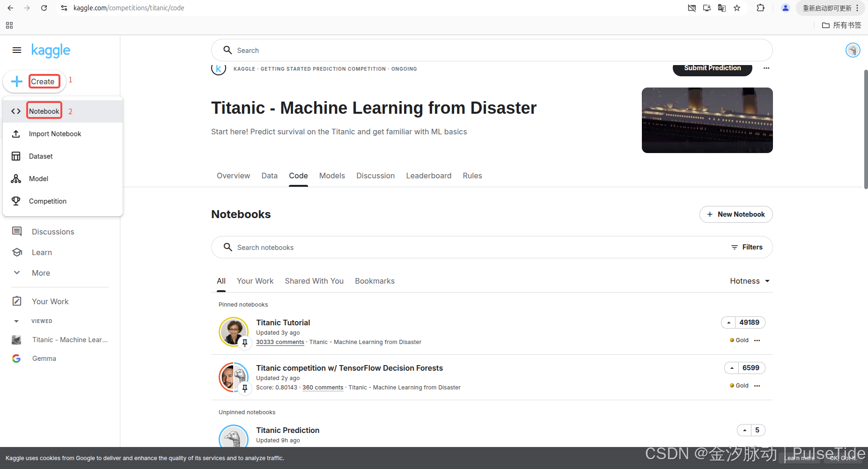The width and height of the screenshot is (868, 469).
Task: Choose Competition from the Create menu
Action: 63,201
